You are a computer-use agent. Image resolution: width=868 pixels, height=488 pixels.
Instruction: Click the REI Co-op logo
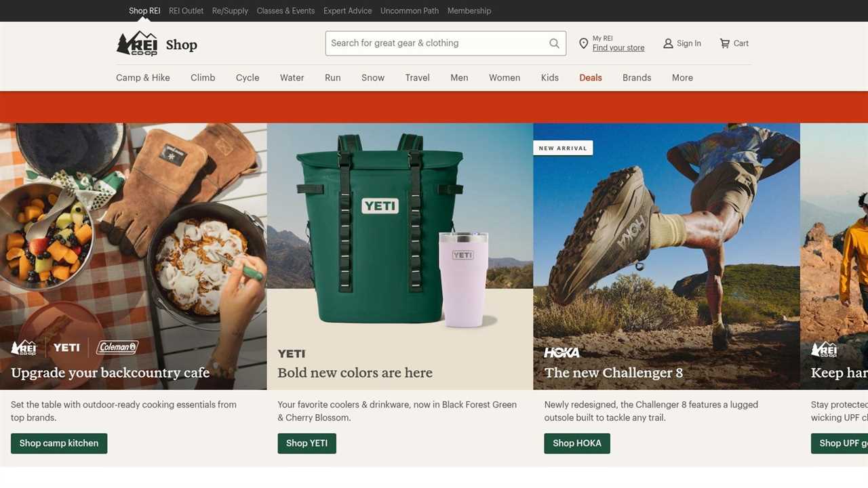click(137, 43)
